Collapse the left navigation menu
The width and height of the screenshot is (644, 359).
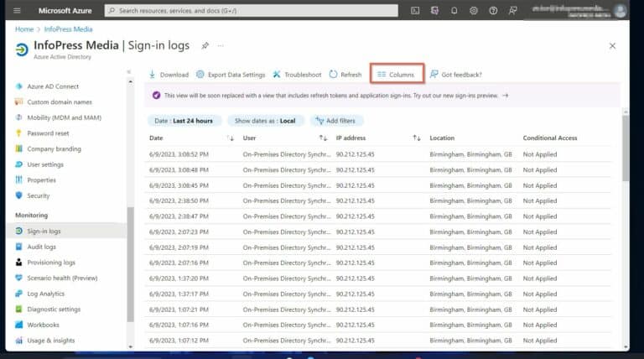[129, 72]
